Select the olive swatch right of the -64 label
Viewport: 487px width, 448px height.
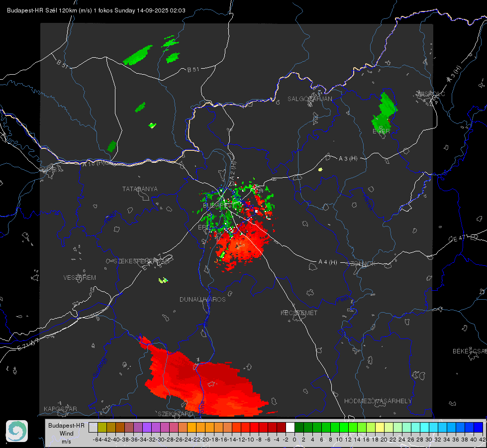[x=102, y=427]
